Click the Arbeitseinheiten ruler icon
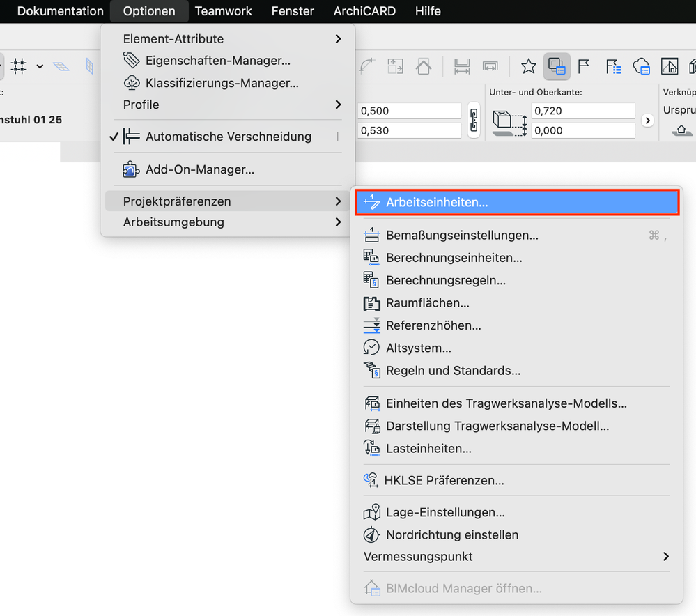The width and height of the screenshot is (696, 616). [x=371, y=202]
